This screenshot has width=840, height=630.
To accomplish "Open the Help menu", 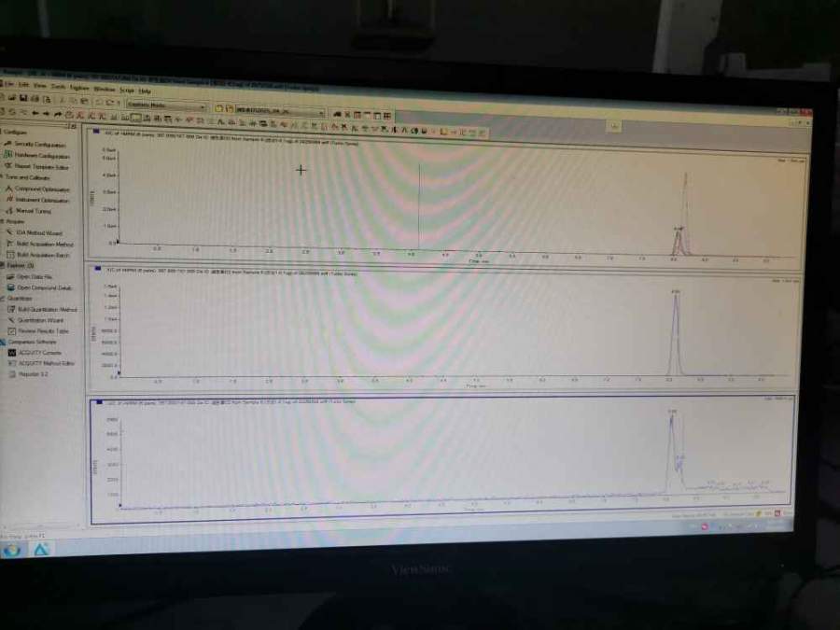I will 145,91.
